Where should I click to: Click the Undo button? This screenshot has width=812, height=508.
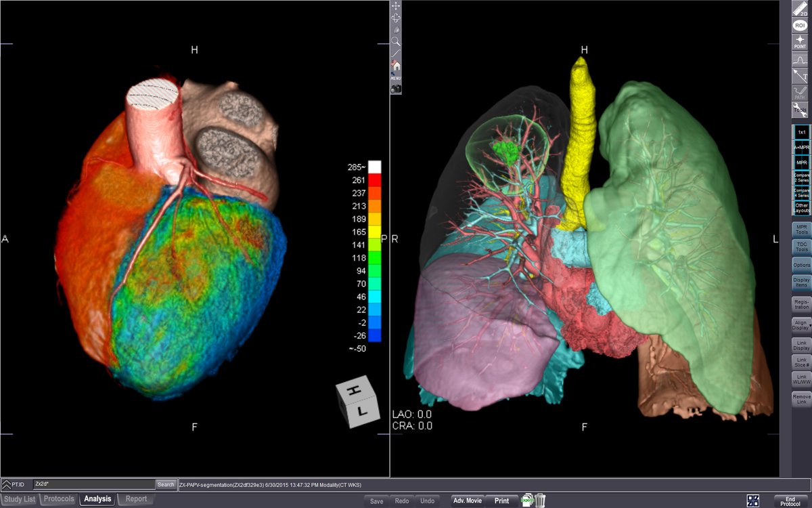pos(427,501)
